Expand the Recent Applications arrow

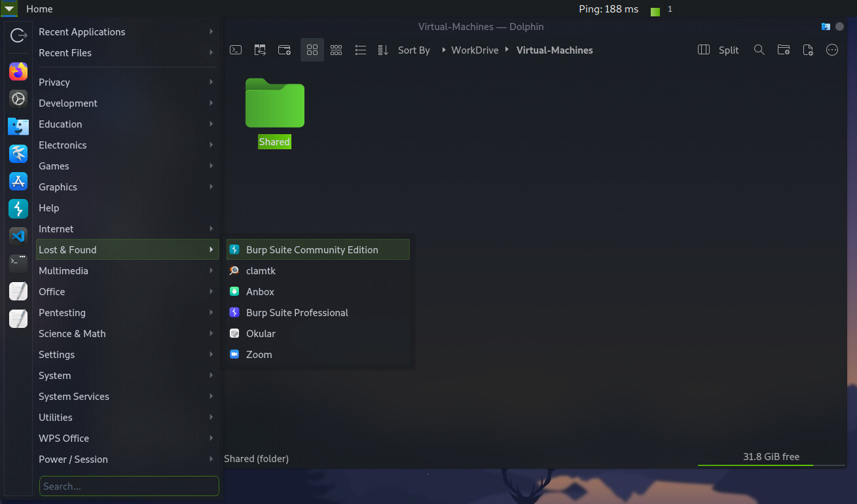coord(211,31)
